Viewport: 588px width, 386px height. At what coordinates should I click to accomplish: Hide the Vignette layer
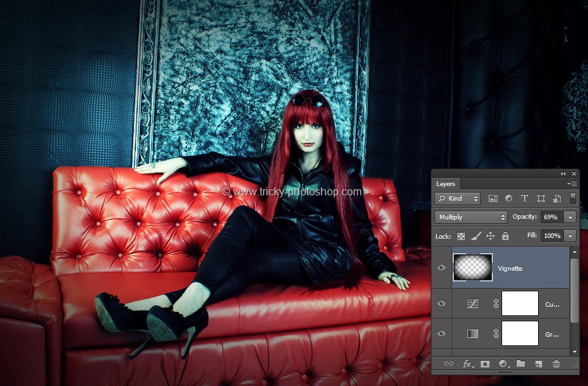(x=441, y=267)
